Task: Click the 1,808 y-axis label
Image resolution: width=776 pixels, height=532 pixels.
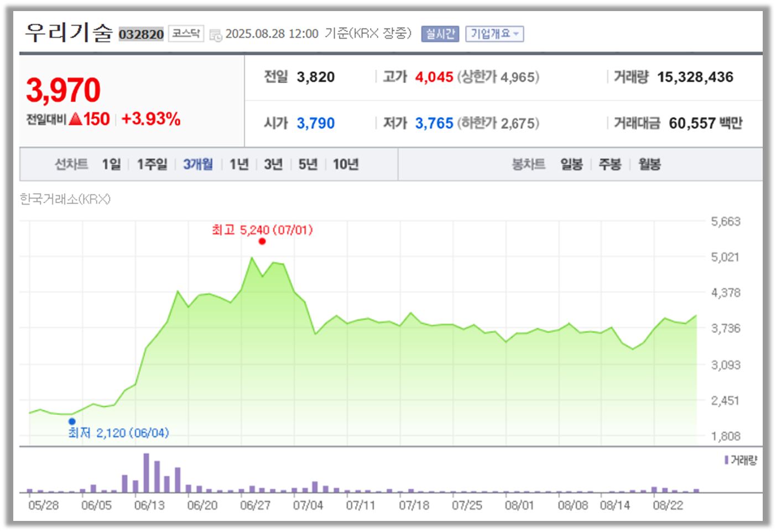Action: (x=726, y=436)
